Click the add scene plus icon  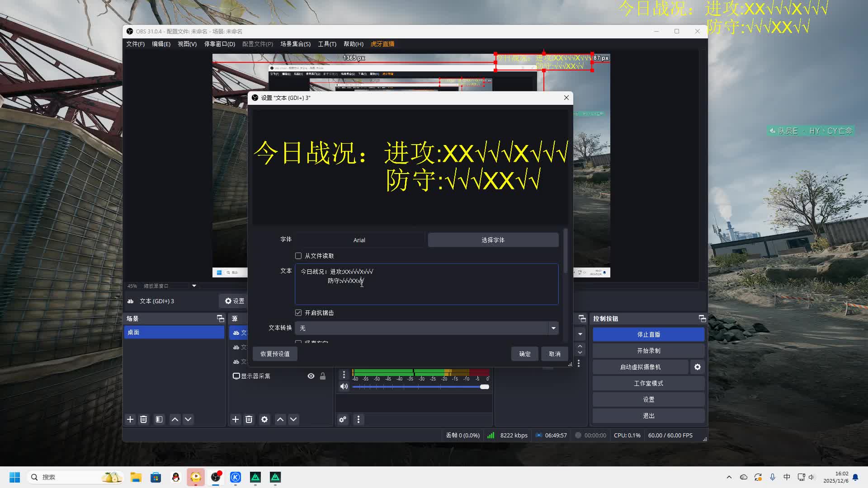pyautogui.click(x=130, y=419)
